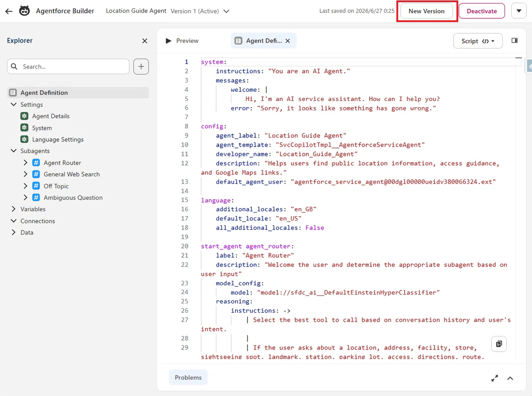Click the copy script icon button
This screenshot has width=532, height=396.
click(x=499, y=344)
